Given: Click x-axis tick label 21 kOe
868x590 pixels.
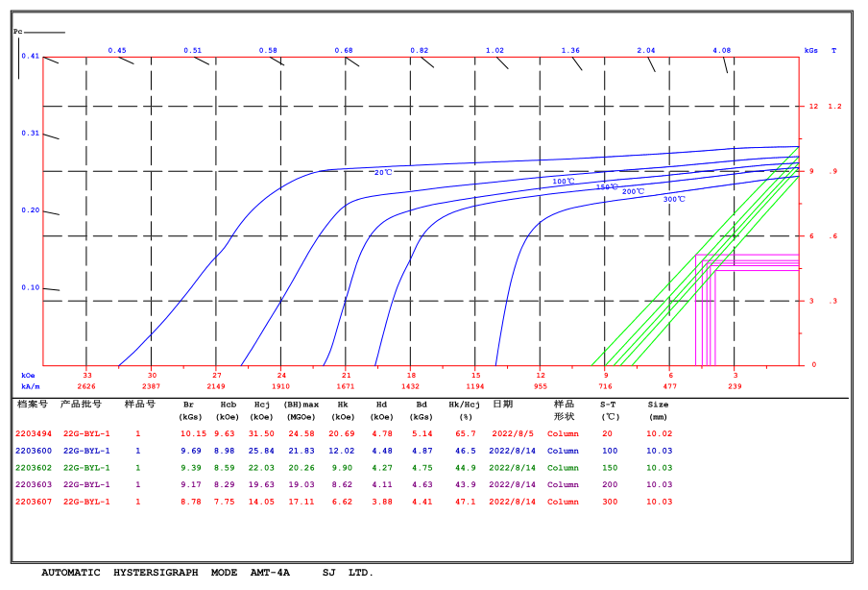Looking at the screenshot, I should pyautogui.click(x=347, y=376).
